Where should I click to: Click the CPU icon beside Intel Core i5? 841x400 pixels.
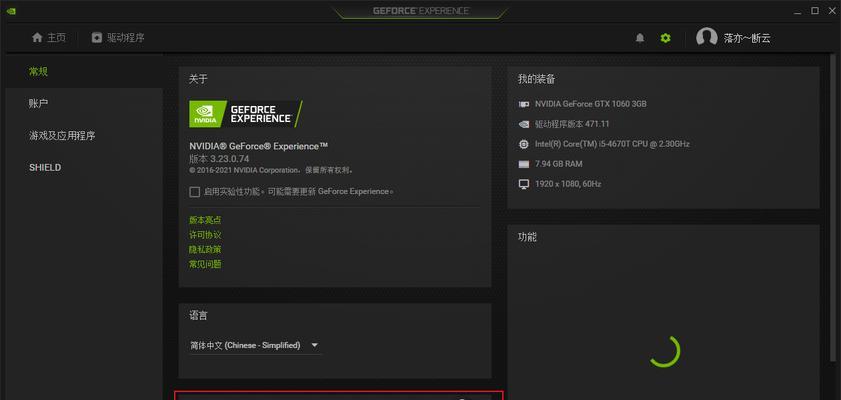click(x=524, y=144)
